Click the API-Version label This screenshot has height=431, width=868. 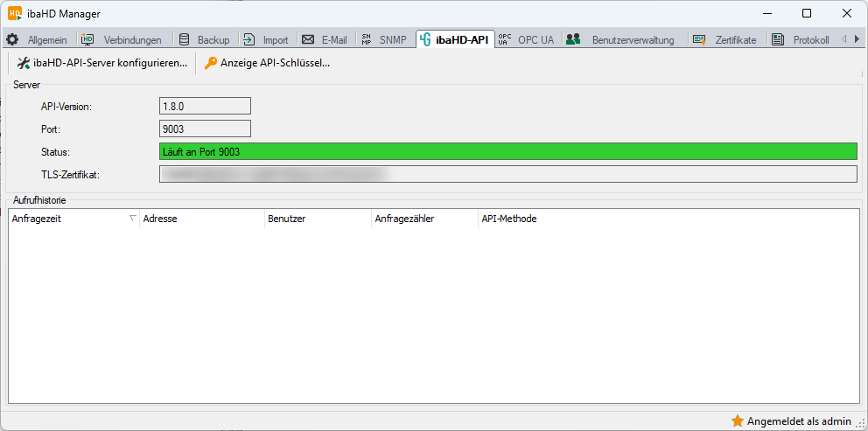pyautogui.click(x=66, y=107)
